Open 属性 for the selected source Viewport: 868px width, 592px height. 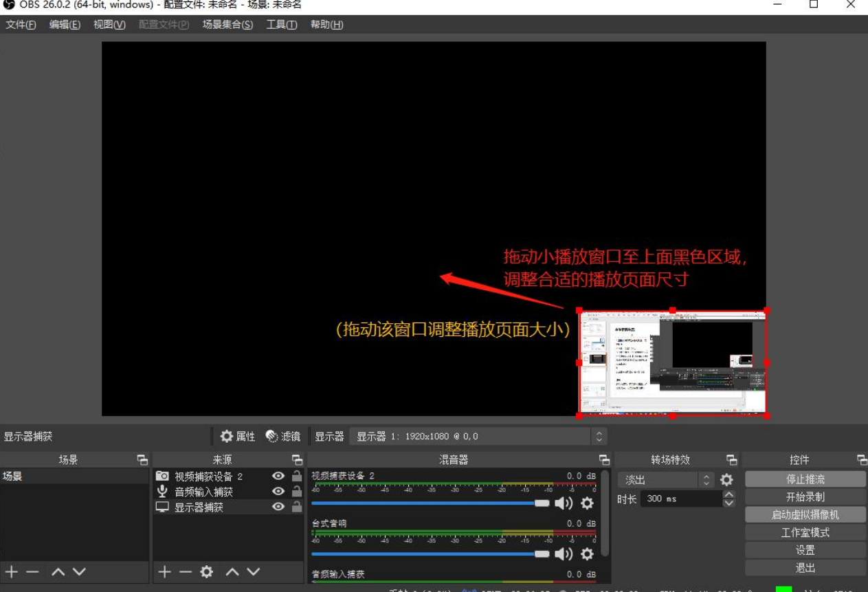238,437
